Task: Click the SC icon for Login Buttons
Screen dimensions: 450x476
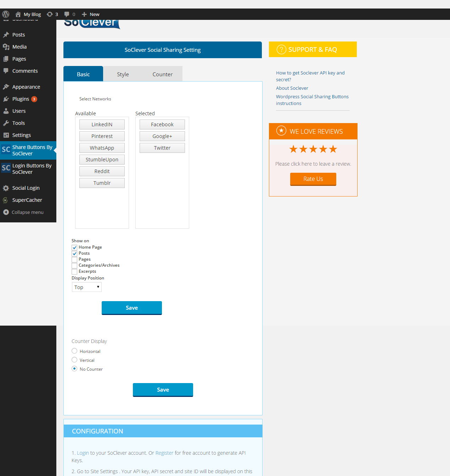Action: (x=6, y=168)
